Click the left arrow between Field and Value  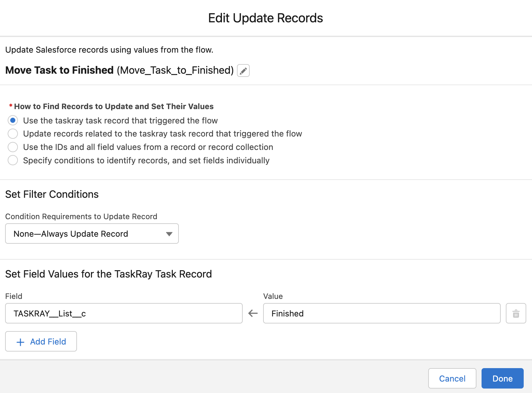point(253,313)
